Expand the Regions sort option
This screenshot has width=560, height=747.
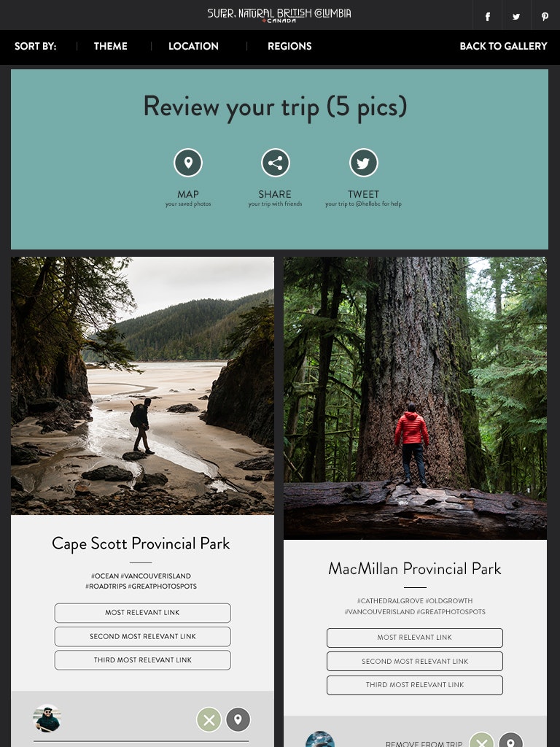coord(289,46)
